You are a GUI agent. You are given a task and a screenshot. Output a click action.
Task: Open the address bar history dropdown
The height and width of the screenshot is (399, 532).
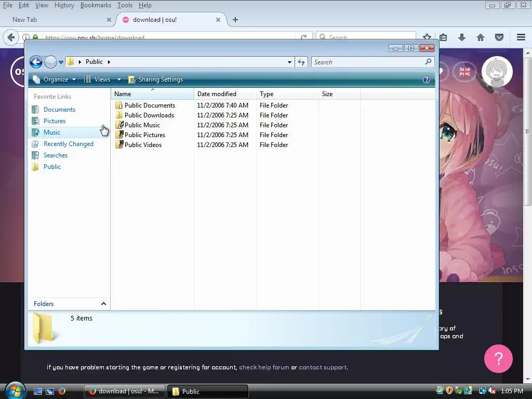[x=289, y=62]
